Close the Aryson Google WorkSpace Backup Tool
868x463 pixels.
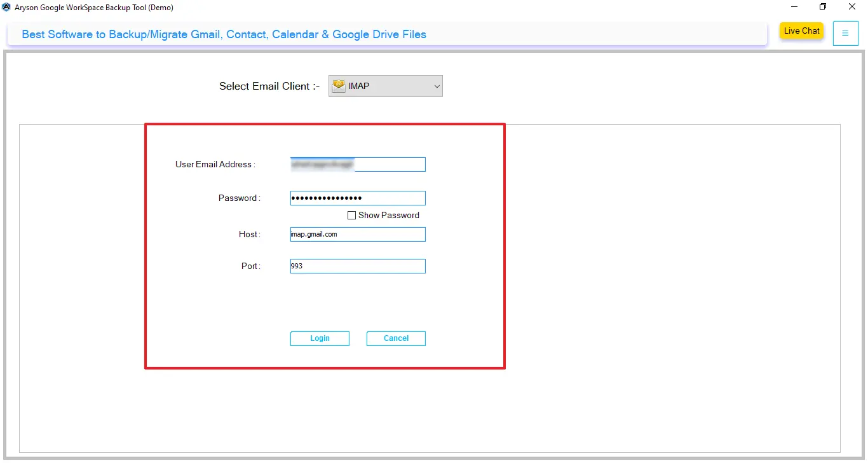[x=852, y=7]
